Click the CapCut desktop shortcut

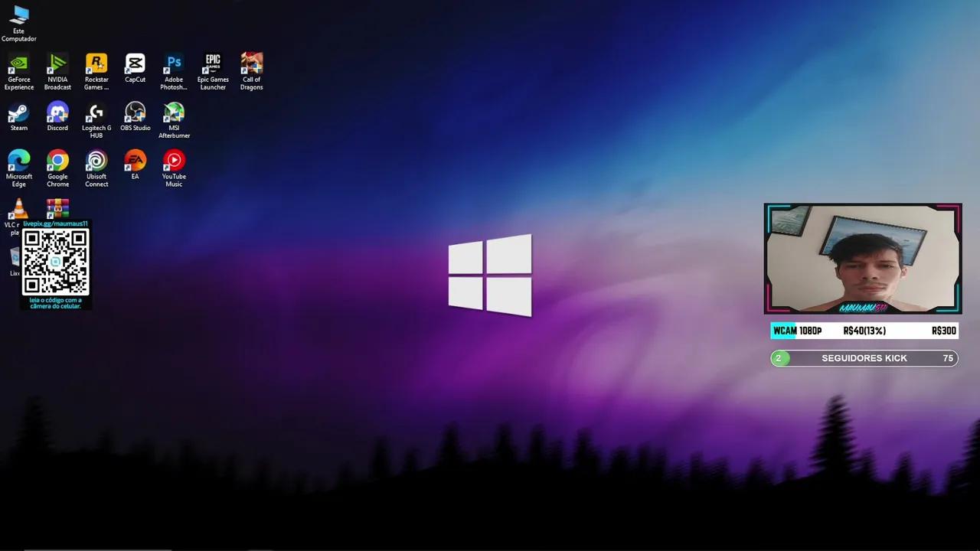(136, 69)
